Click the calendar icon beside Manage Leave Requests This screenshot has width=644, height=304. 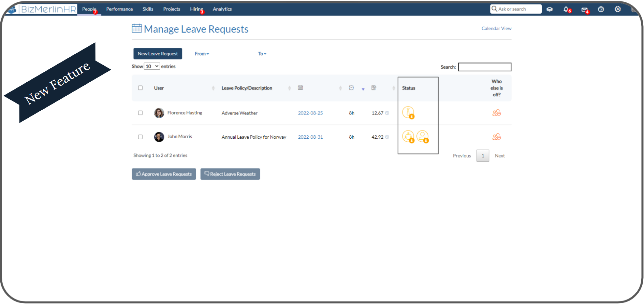tap(137, 28)
